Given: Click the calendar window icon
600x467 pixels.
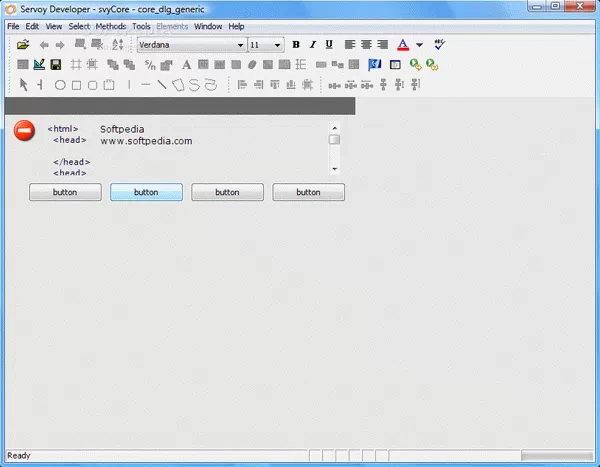Looking at the screenshot, I should (395, 65).
